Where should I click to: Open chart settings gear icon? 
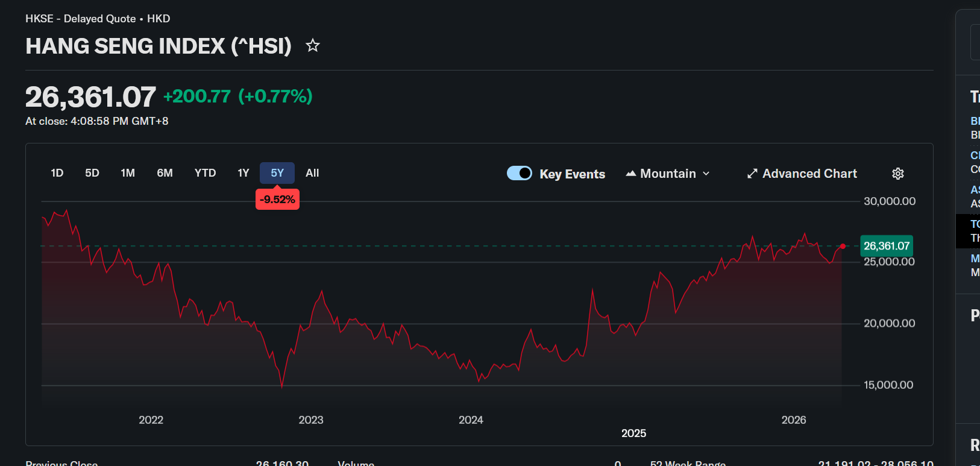898,174
